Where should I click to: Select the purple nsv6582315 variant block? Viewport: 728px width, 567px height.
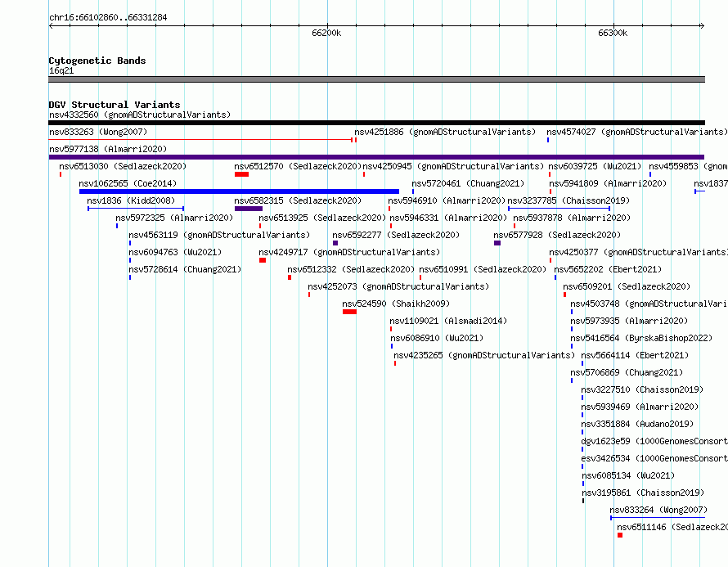click(249, 209)
